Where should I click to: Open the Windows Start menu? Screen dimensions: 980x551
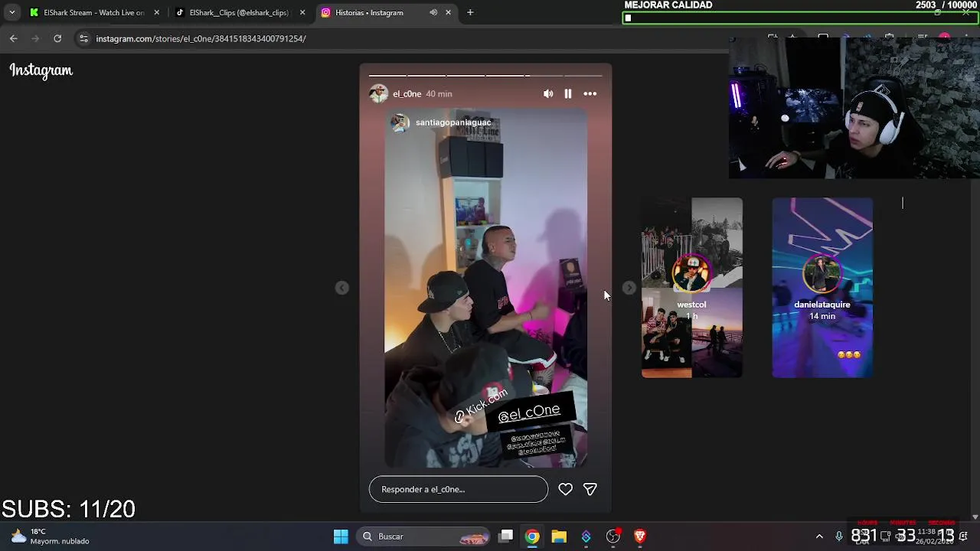pos(341,536)
